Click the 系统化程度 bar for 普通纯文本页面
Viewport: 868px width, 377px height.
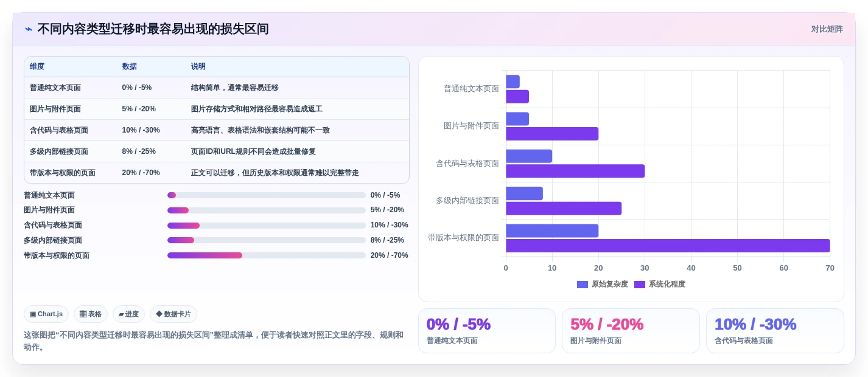coord(517,97)
